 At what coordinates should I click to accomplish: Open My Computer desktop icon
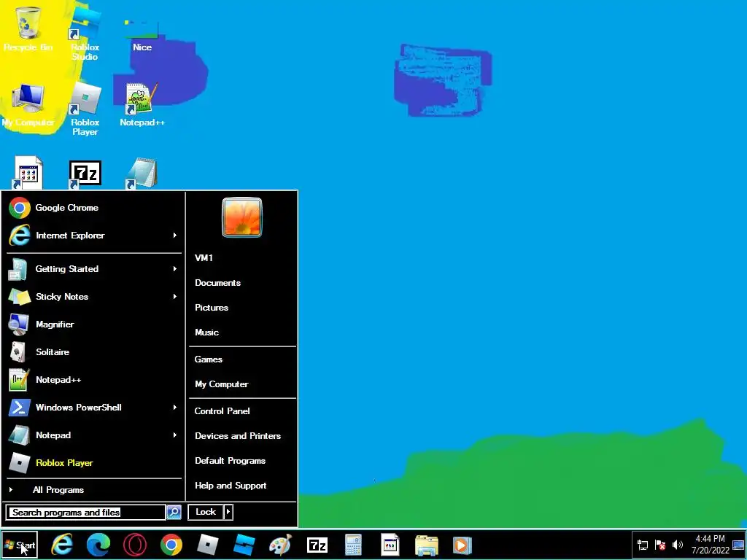tap(28, 106)
